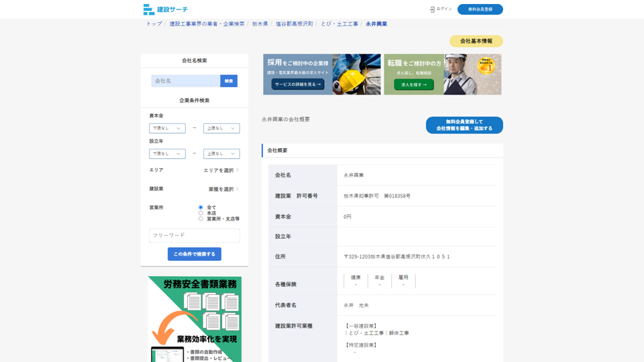Expand the 業種を選択 industry selector
Viewport: 644px width, 362px height.
[x=223, y=189]
